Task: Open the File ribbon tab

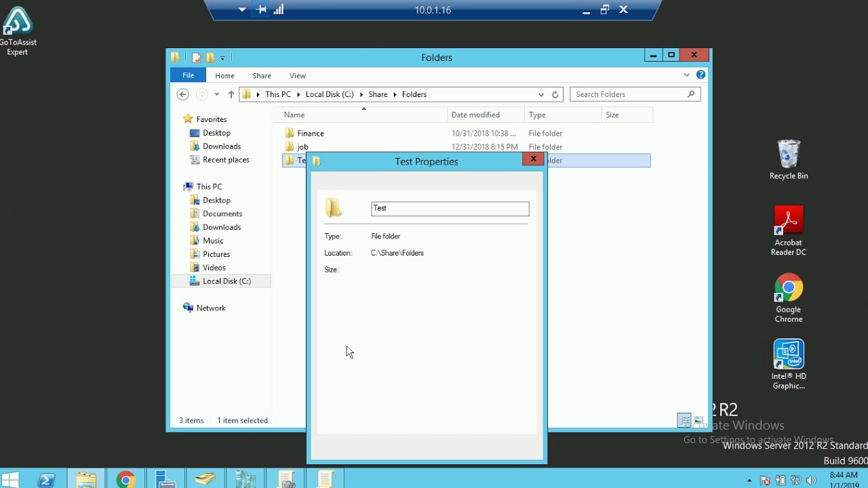Action: pos(188,75)
